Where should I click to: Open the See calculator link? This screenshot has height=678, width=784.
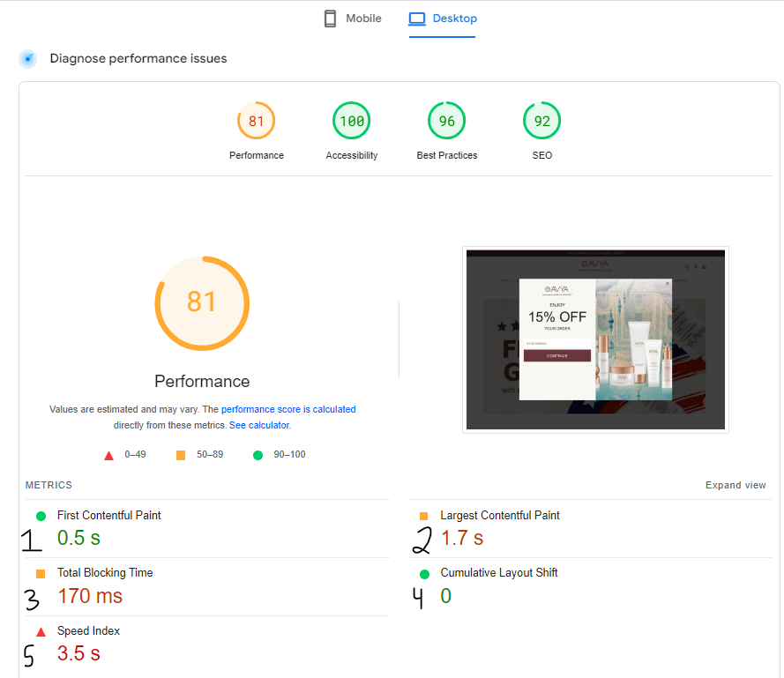(x=258, y=425)
